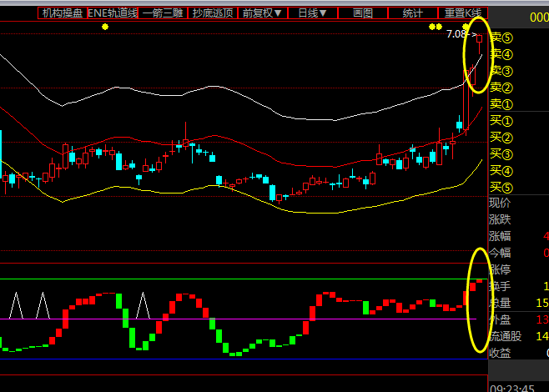Image resolution: width=549 pixels, height=392 pixels.
Task: Activate the 一箭三雕 indicator
Action: 163,13
